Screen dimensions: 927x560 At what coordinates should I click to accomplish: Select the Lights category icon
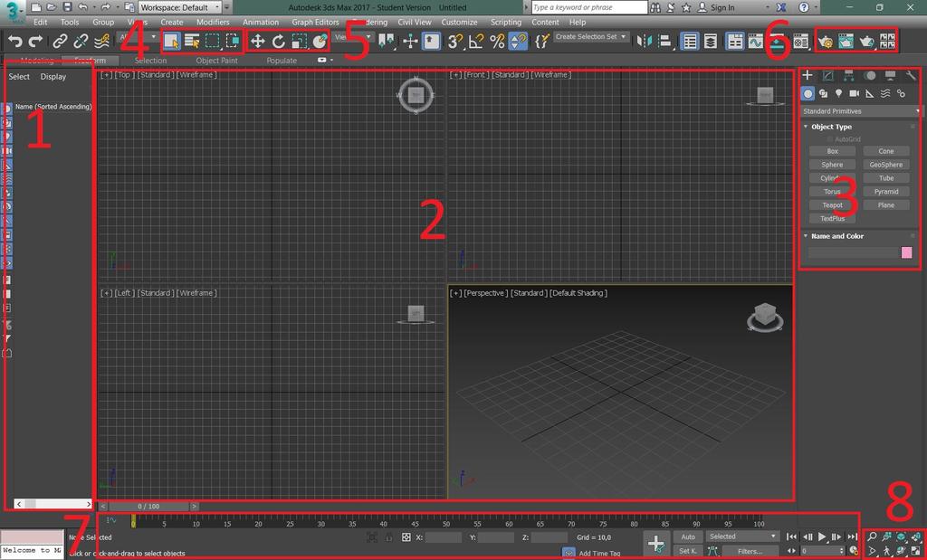(838, 93)
